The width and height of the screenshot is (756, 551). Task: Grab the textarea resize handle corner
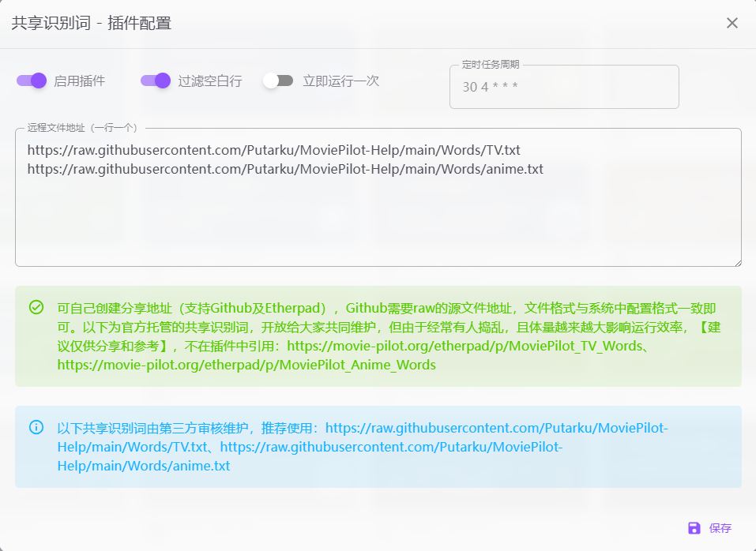click(737, 262)
